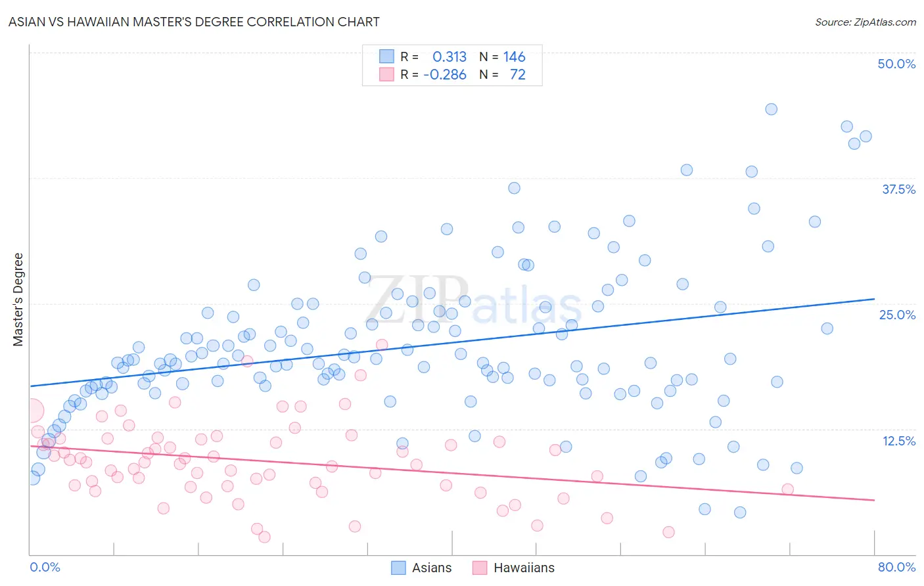
Task: Open the ZipAtlas.com source link
Action: (x=866, y=22)
